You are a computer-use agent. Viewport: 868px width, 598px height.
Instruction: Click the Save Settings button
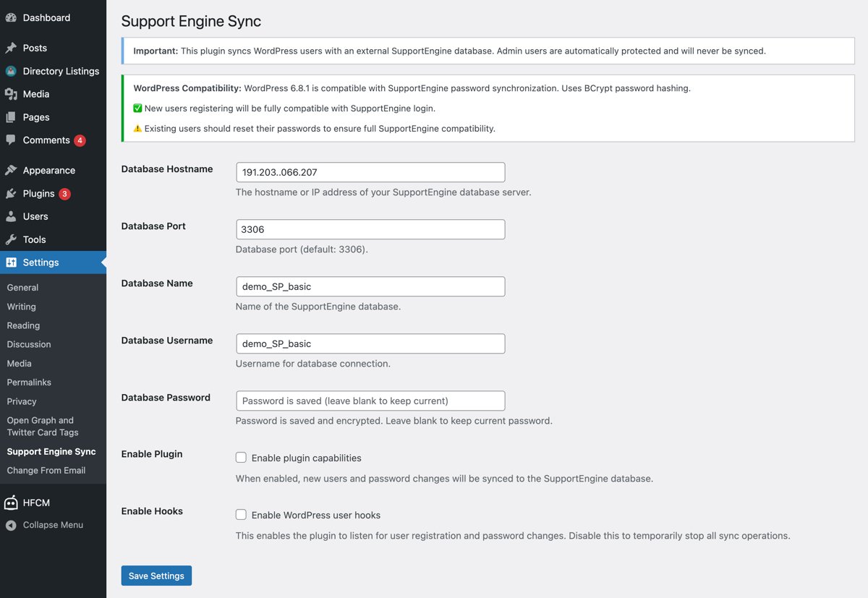pyautogui.click(x=156, y=576)
